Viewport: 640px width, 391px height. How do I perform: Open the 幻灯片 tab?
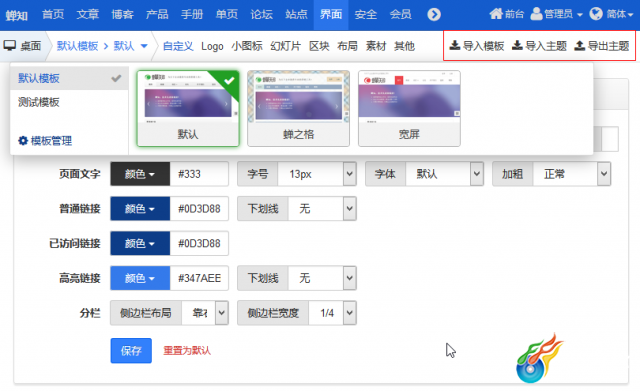point(286,46)
